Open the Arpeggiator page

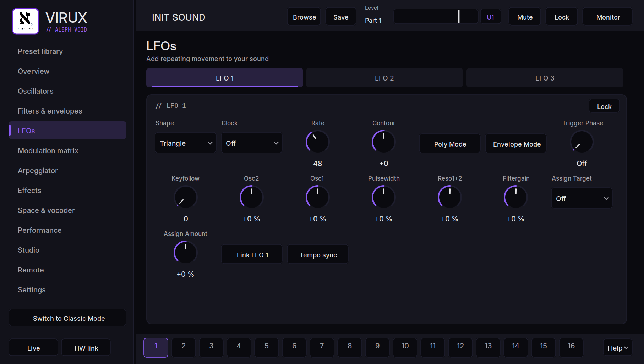click(67, 170)
